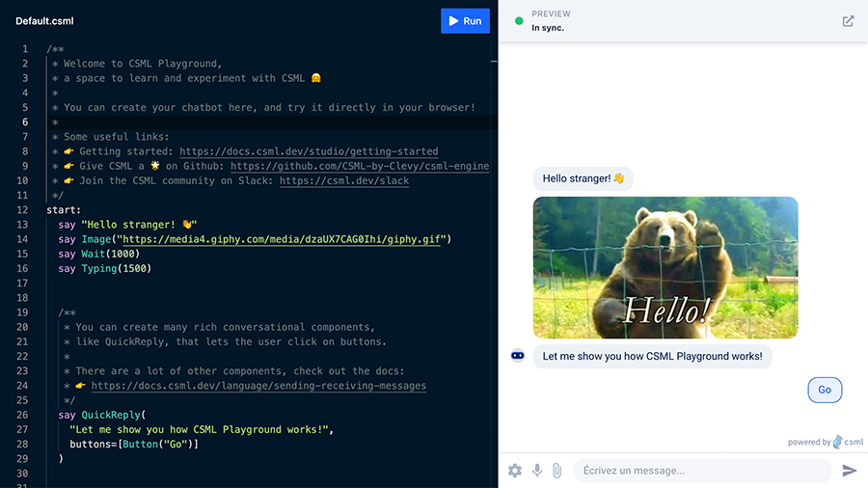Click the Go quick reply button
The image size is (868, 488).
coord(825,390)
